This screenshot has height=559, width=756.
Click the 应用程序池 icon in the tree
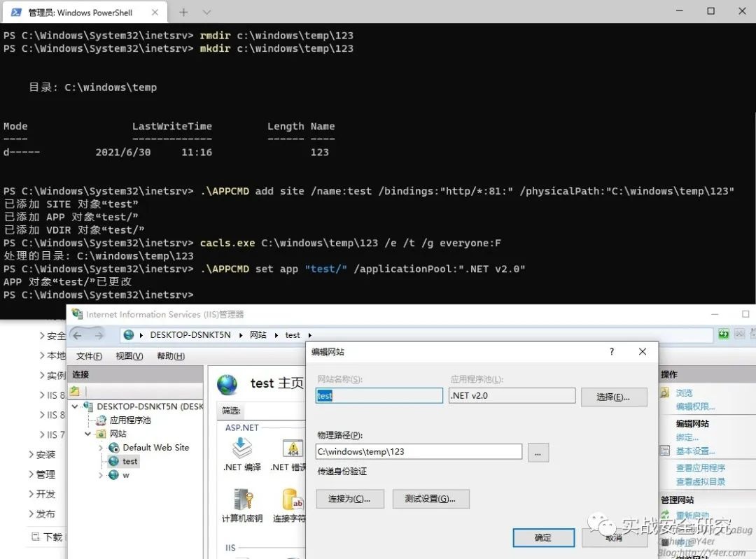pyautogui.click(x=101, y=420)
